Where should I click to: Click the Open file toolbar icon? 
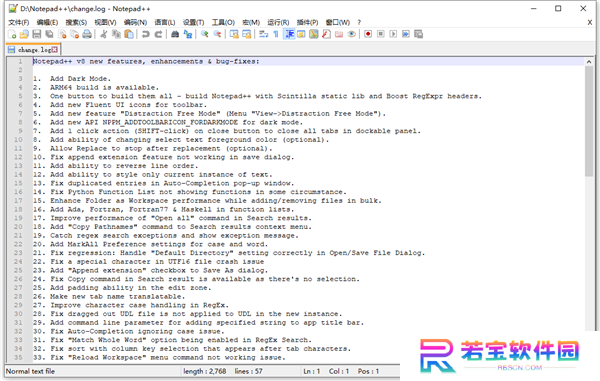coord(24,34)
